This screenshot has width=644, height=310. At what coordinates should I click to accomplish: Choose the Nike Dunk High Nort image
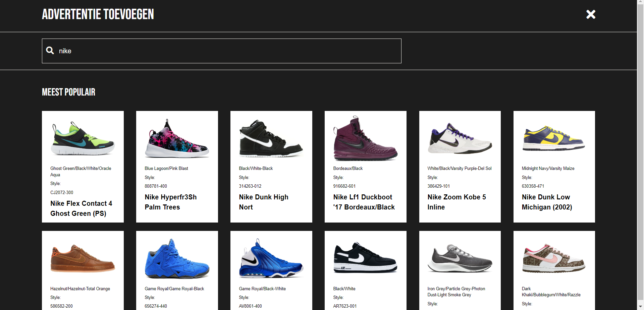pyautogui.click(x=271, y=139)
